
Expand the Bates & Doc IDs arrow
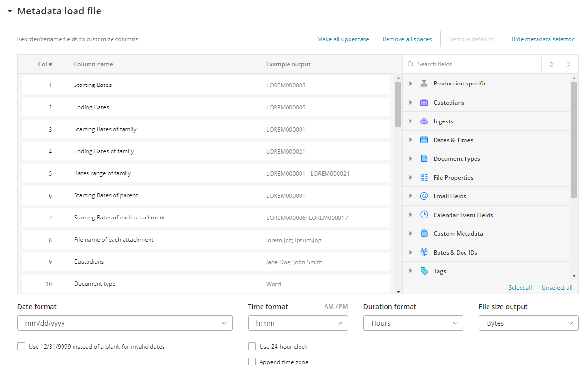(x=410, y=252)
